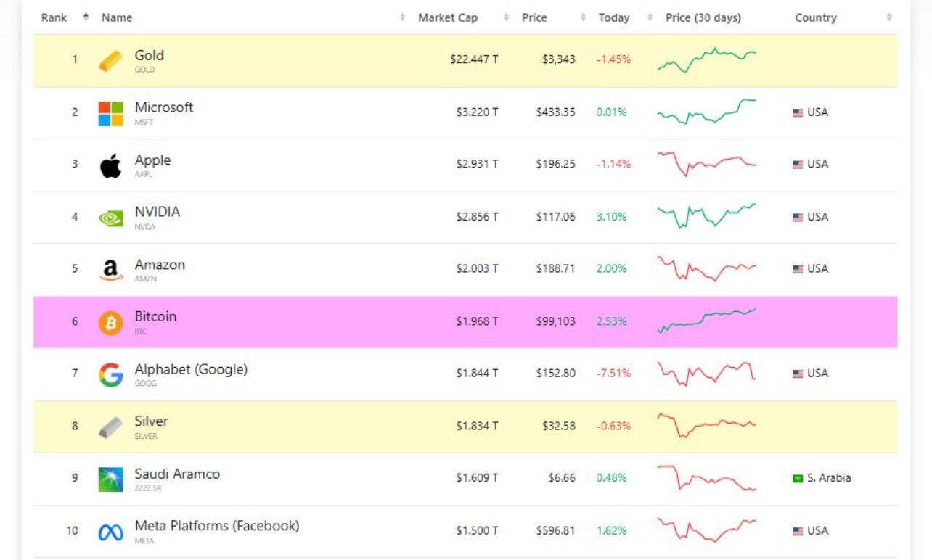Click Alphabet's 30-day price chart
932x560 pixels.
(707, 372)
